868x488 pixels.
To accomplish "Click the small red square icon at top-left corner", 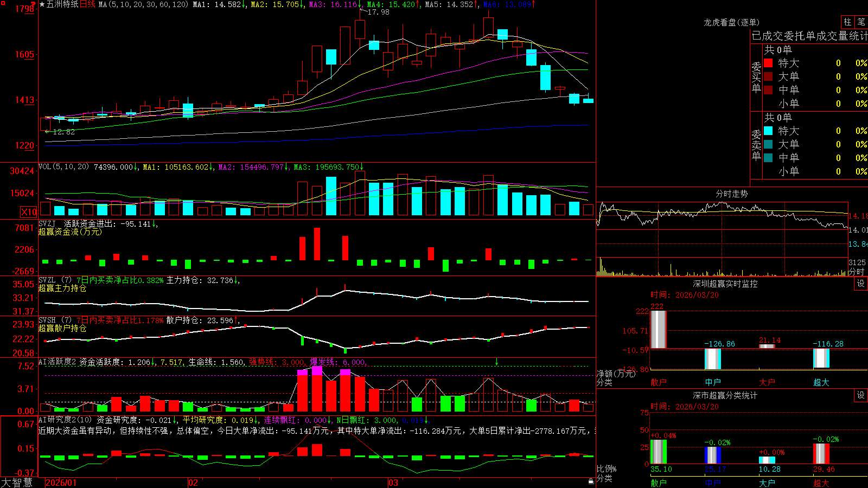I will point(3,3).
